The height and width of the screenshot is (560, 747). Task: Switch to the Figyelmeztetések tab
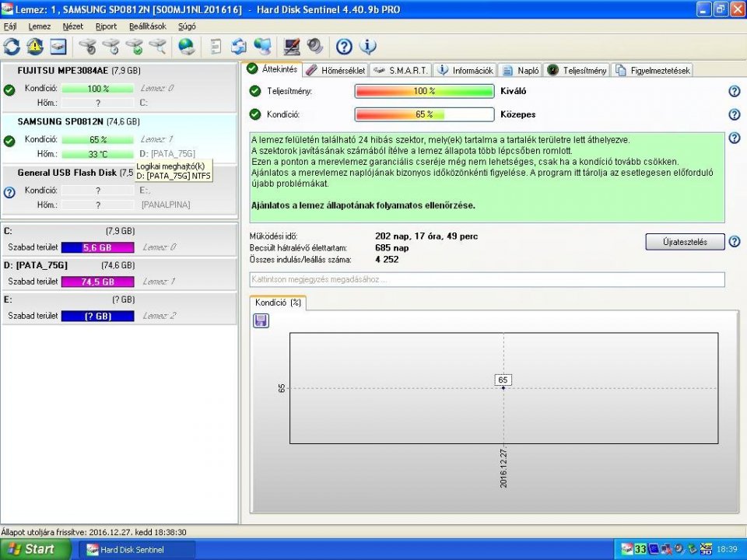coord(652,71)
